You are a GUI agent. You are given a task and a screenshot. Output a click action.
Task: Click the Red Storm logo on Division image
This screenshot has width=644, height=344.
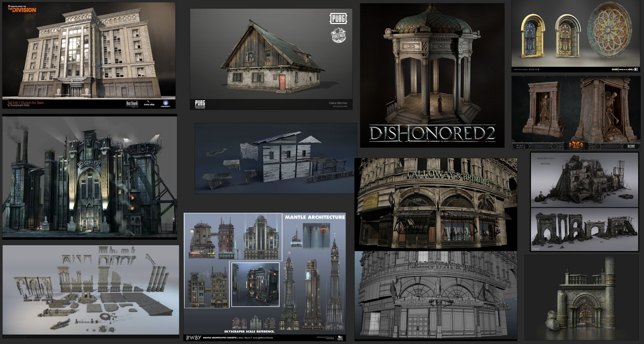(x=132, y=104)
